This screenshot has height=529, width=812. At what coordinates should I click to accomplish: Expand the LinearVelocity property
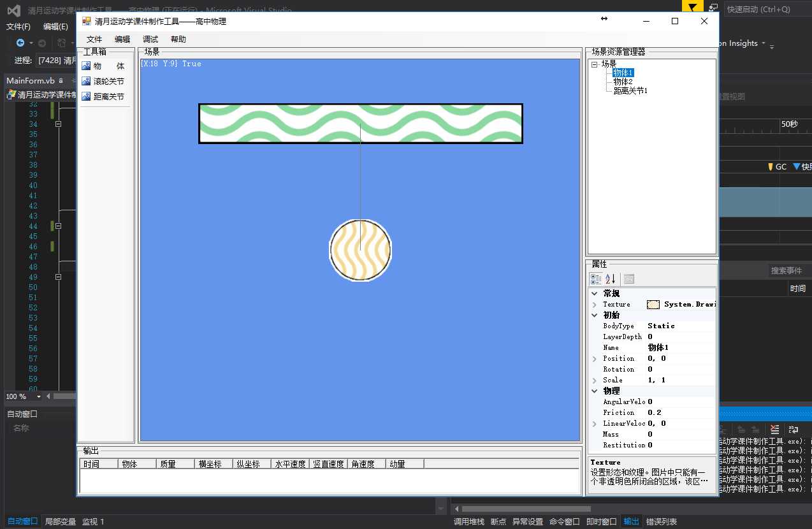tap(595, 423)
